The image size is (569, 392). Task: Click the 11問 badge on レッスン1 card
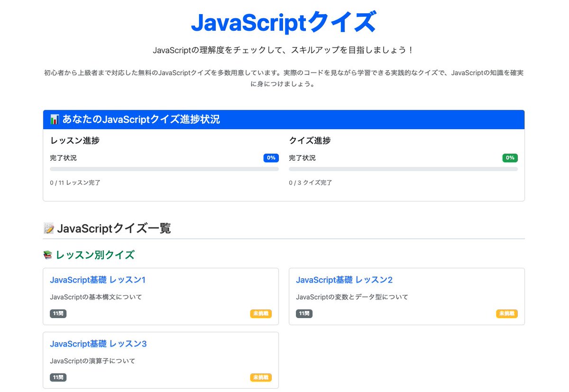pos(58,313)
